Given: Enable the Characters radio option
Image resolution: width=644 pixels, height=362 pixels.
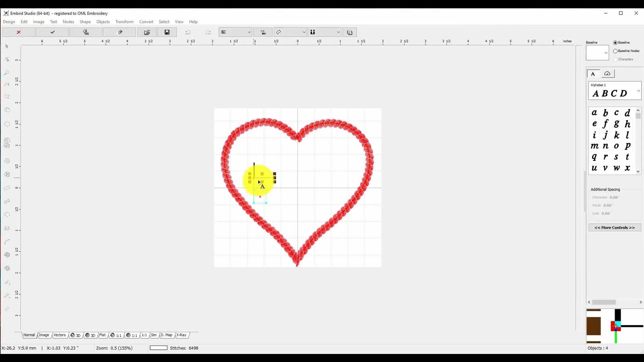Looking at the screenshot, I should [615, 59].
